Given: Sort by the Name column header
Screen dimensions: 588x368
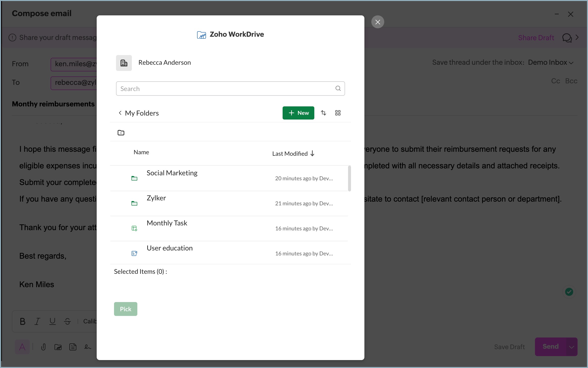Looking at the screenshot, I should (x=141, y=152).
